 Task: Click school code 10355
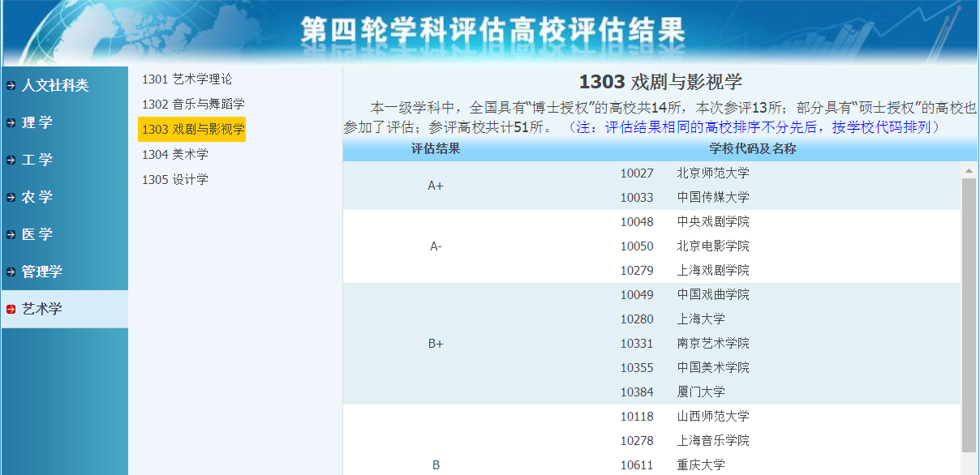click(x=637, y=368)
